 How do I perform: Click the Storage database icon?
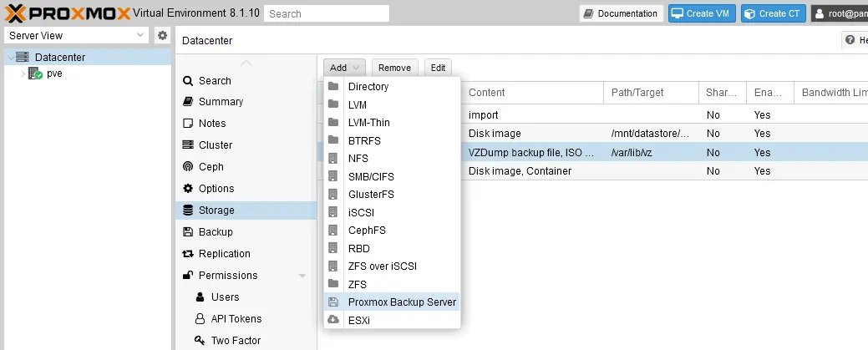tap(188, 211)
